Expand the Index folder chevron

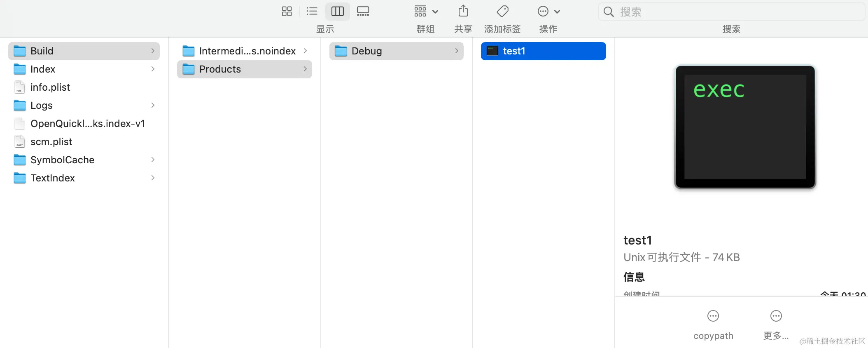[153, 69]
